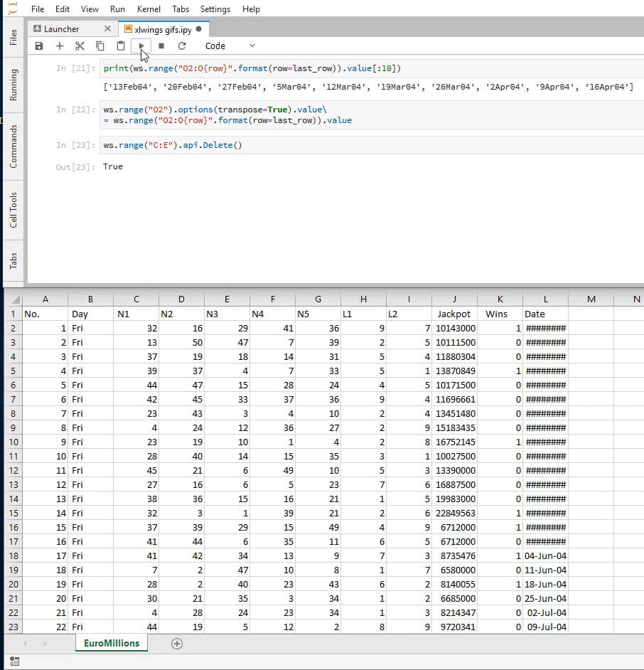The height and width of the screenshot is (670, 644).
Task: Select column J header
Action: point(454,299)
